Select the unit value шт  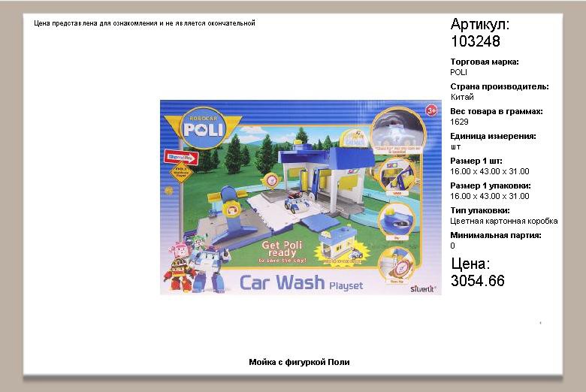(455, 147)
